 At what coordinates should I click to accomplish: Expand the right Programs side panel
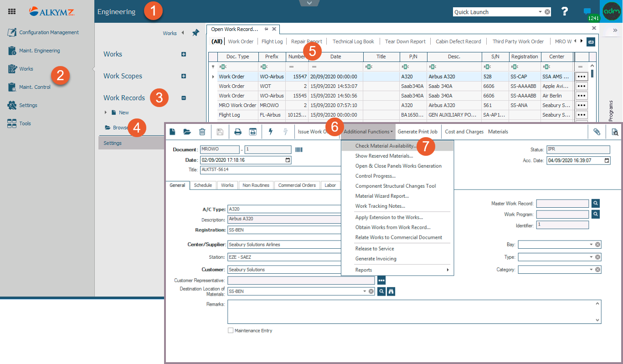point(615,30)
